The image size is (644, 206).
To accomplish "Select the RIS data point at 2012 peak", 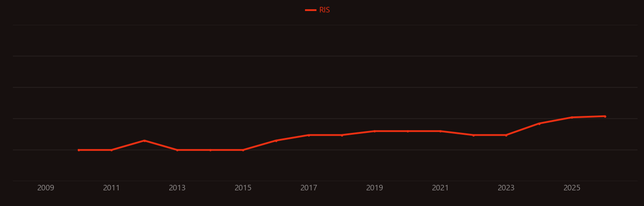I will (144, 141).
